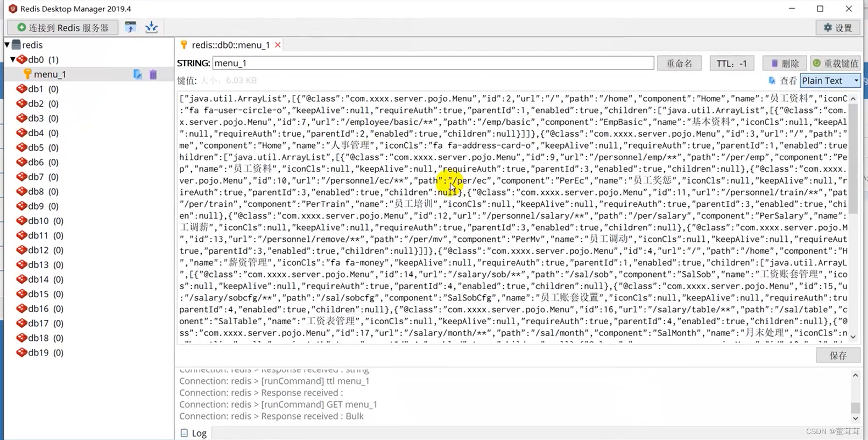Click the import connections toolbar icon
This screenshot has height=440, width=868.
pos(130,27)
